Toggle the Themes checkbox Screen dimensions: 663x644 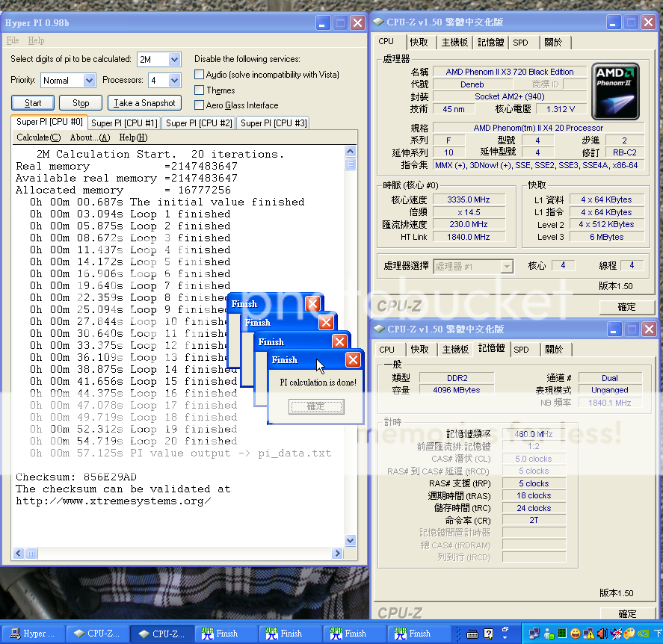pyautogui.click(x=200, y=90)
